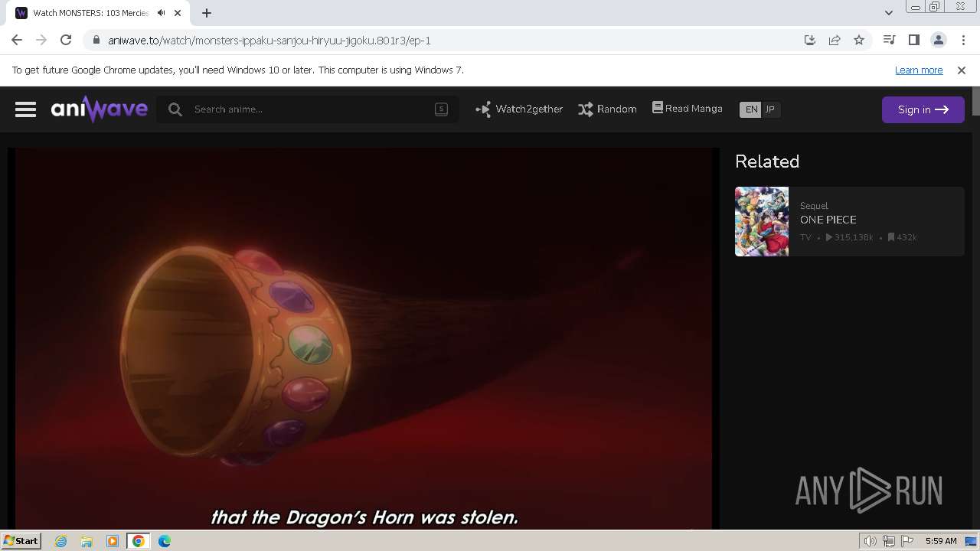Image resolution: width=980 pixels, height=551 pixels.
Task: Open Microsoft Edge from taskbar
Action: click(165, 541)
